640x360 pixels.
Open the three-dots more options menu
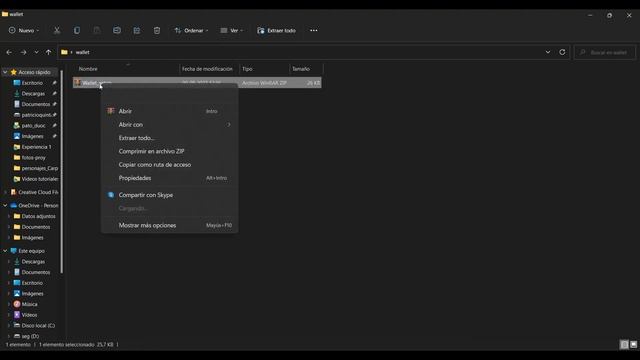tap(313, 30)
